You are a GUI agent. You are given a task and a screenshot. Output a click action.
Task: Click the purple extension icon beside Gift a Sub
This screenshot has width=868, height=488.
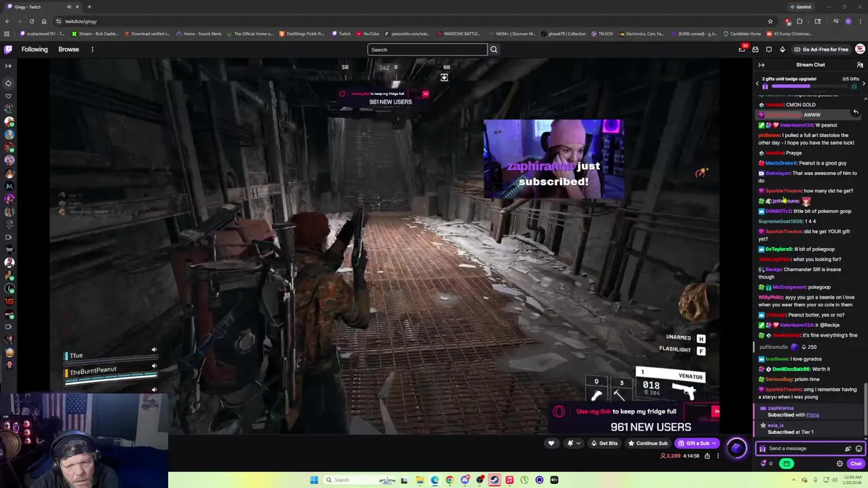(736, 447)
